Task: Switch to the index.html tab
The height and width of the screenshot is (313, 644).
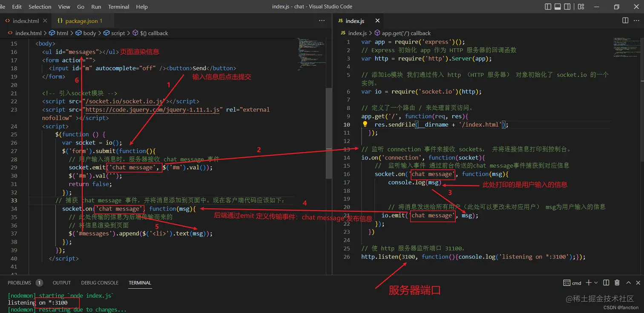Action: 26,21
